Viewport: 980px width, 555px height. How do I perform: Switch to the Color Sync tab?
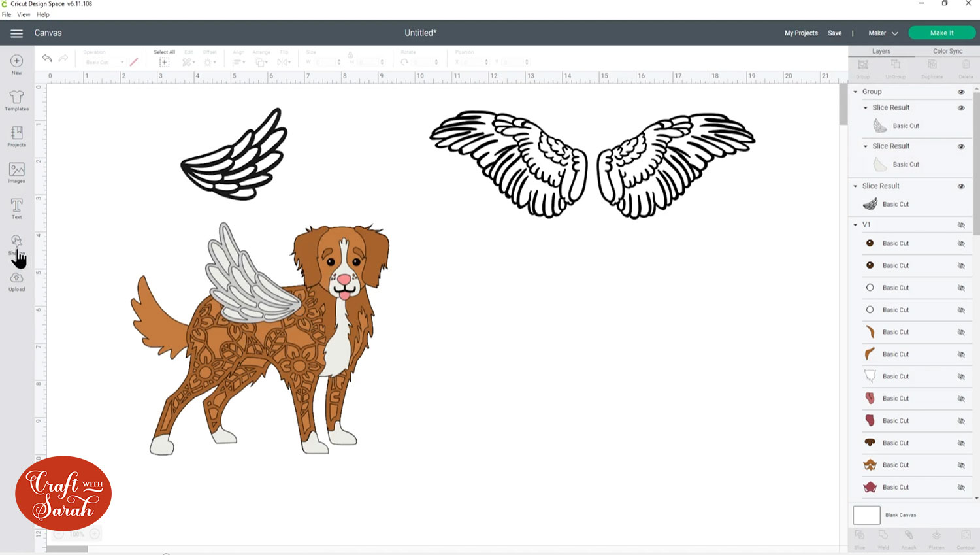947,51
